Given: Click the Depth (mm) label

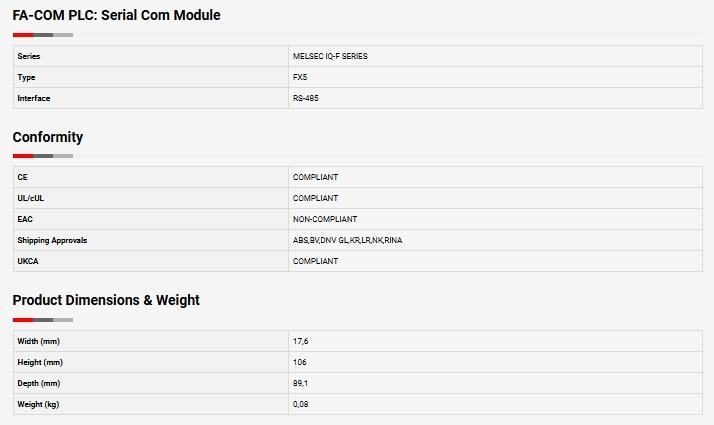Looking at the screenshot, I should [x=39, y=383].
